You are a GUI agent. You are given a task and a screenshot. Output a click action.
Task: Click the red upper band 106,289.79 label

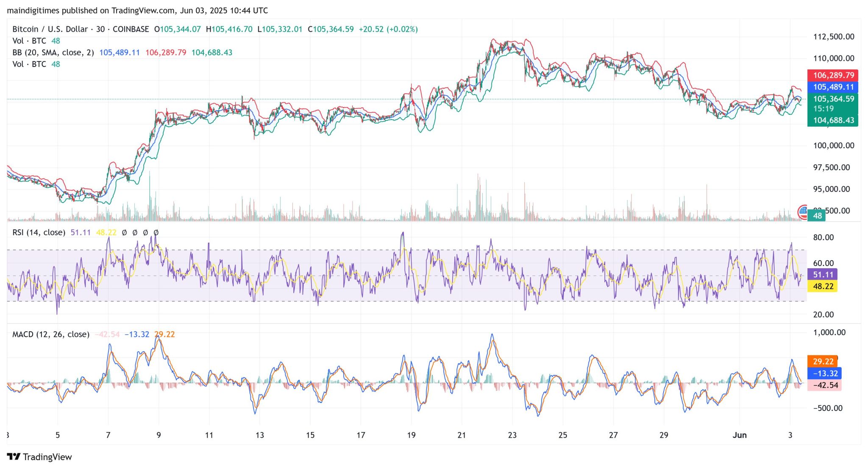tap(833, 75)
